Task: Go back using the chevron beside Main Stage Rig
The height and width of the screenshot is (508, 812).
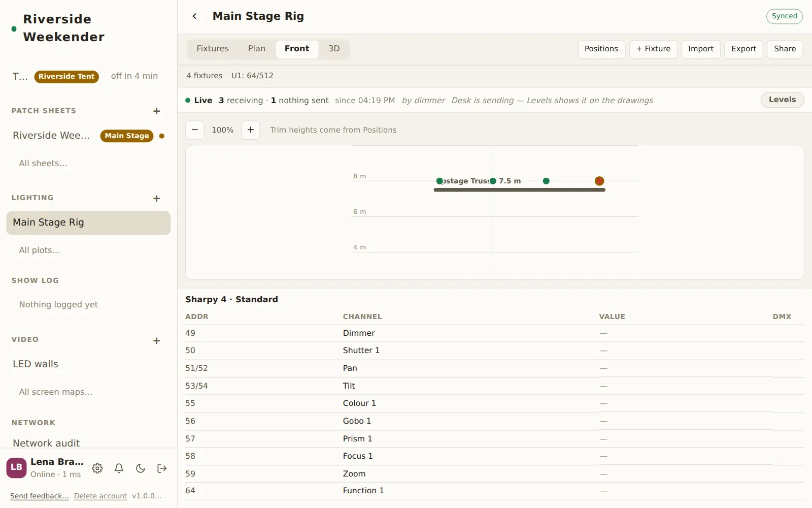Action: click(194, 16)
